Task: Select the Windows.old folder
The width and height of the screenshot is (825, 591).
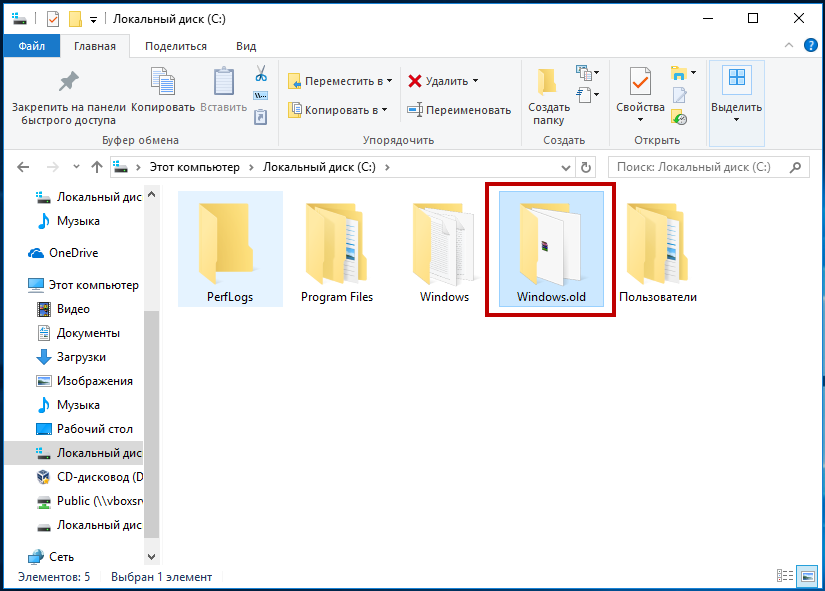Action: [x=551, y=249]
